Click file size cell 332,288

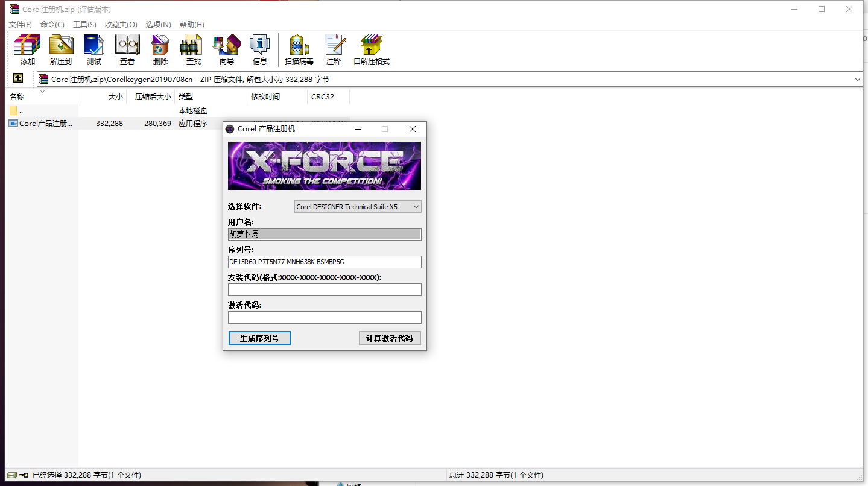pos(109,124)
